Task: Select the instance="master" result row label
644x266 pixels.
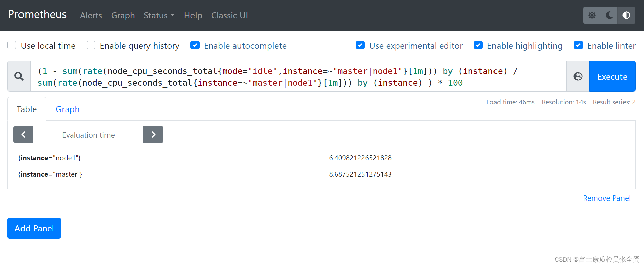Action: 50,174
